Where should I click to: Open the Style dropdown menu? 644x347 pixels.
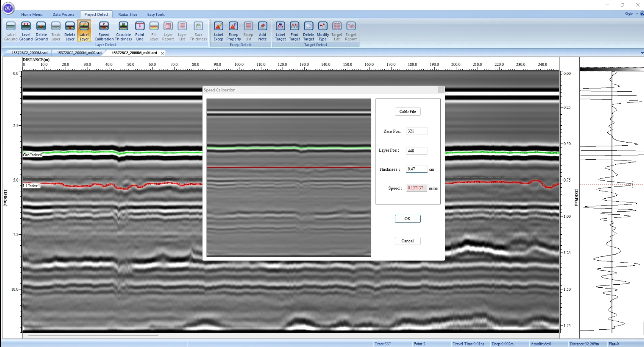click(x=631, y=14)
